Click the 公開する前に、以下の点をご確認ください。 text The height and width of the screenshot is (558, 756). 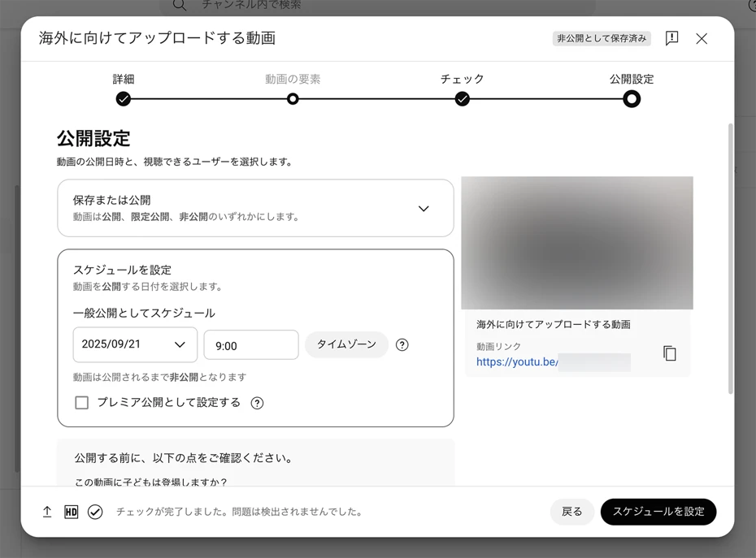pyautogui.click(x=183, y=458)
